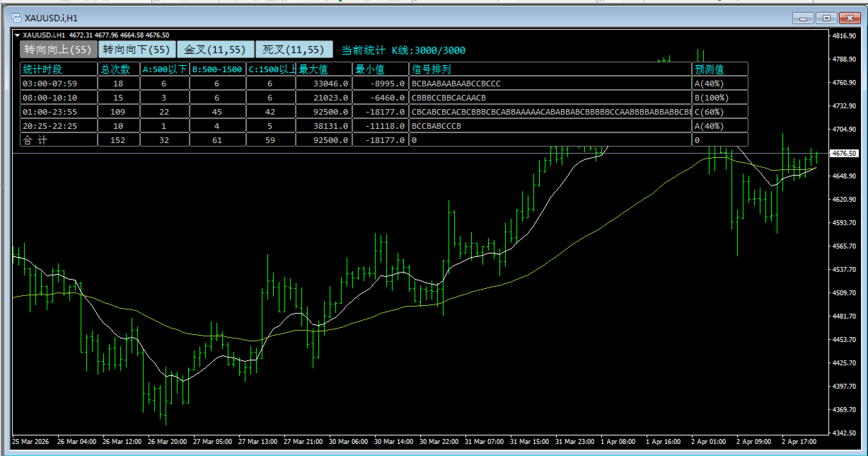Click the max value 33046.0 cell
The image size is (868, 456).
pos(324,84)
